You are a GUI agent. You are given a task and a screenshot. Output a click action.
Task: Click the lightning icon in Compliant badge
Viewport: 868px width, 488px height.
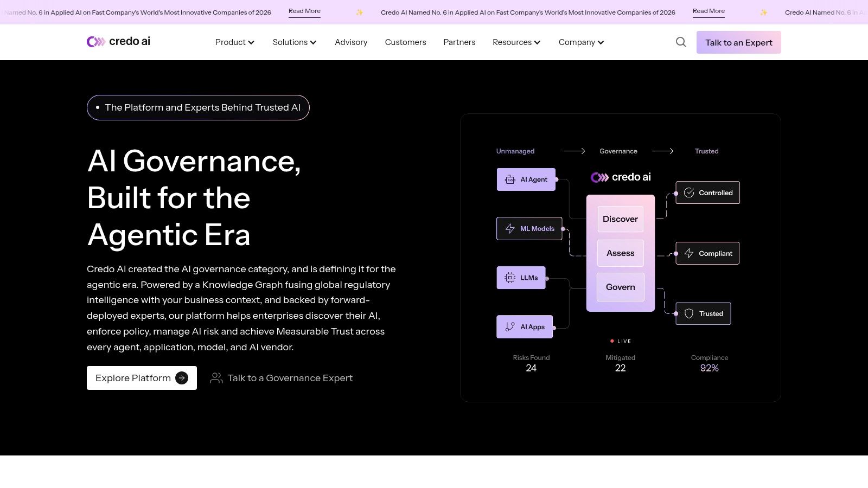[x=689, y=253]
